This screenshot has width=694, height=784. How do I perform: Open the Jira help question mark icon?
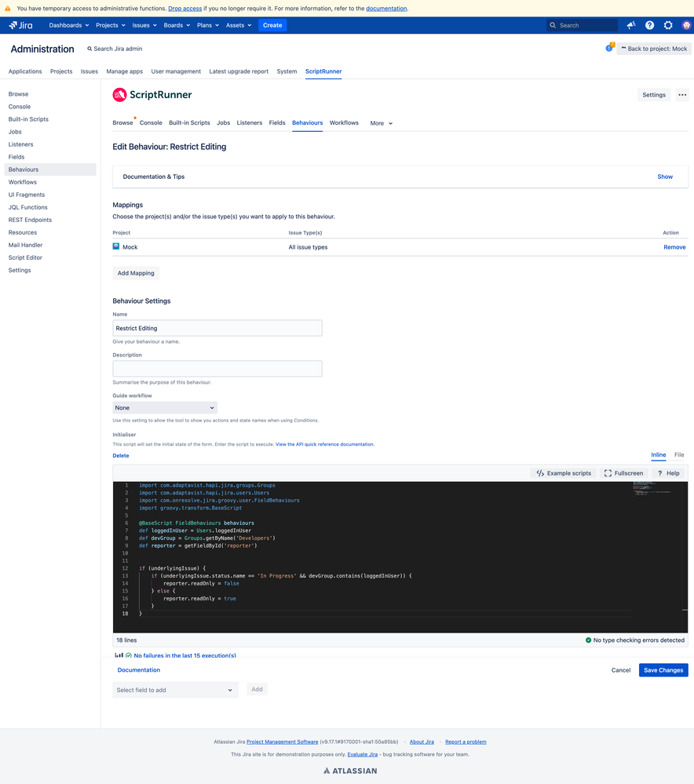coord(649,24)
